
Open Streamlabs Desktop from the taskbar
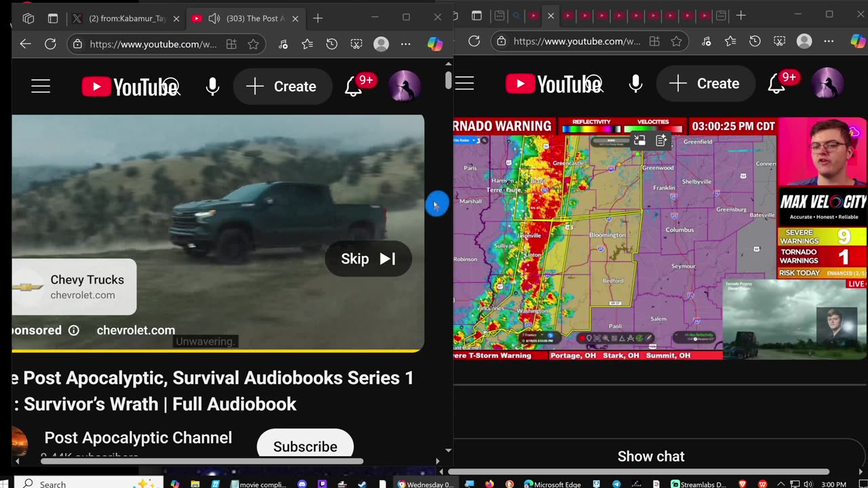pos(698,484)
